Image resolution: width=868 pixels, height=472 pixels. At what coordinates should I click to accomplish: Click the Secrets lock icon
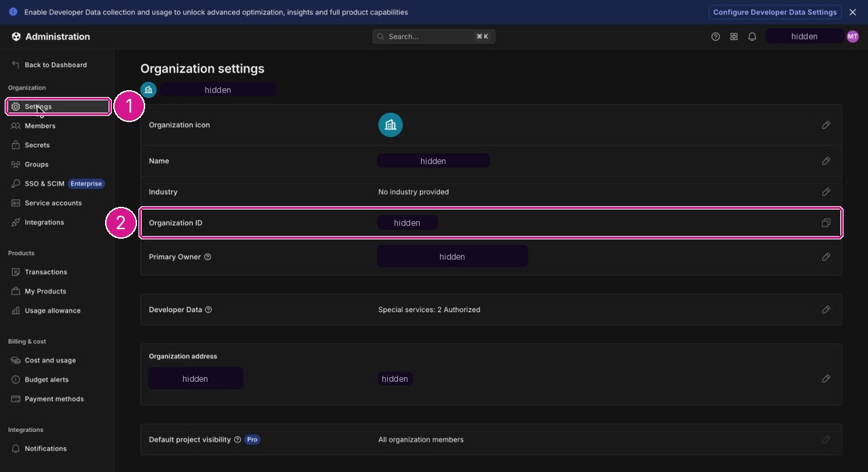click(16, 145)
